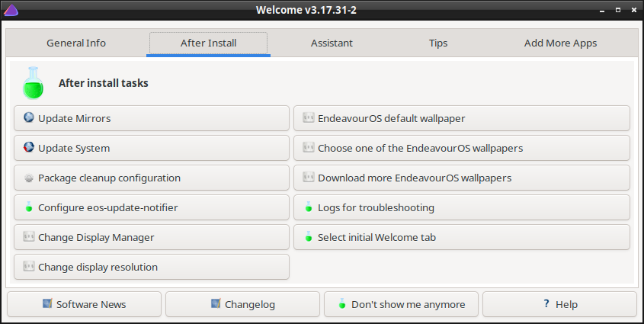Image resolution: width=644 pixels, height=324 pixels.
Task: Click the After install tasks heading
Action: pyautogui.click(x=104, y=83)
